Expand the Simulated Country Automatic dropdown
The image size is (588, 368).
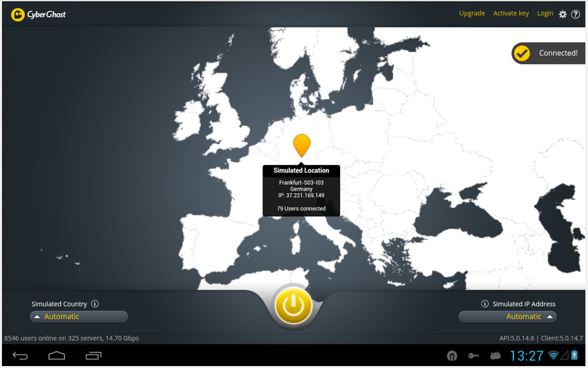78,317
